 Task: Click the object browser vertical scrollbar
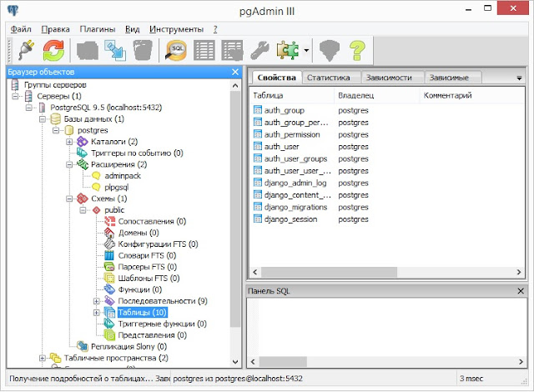click(x=235, y=208)
